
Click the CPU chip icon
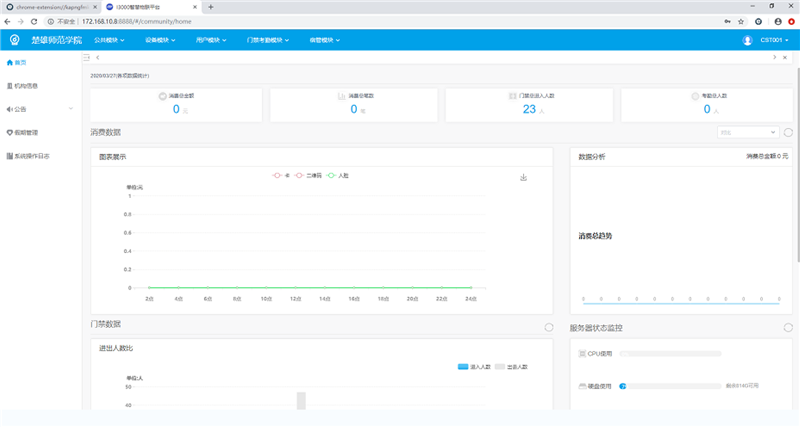pos(582,354)
